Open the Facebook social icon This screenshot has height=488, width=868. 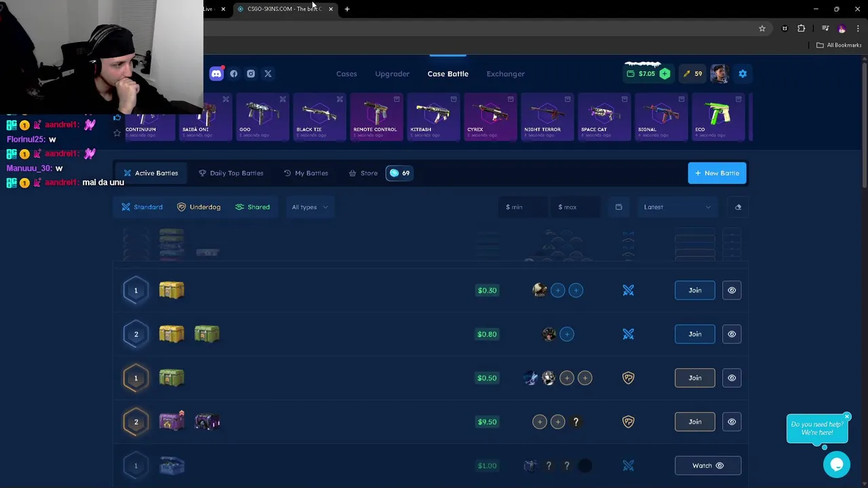[234, 74]
